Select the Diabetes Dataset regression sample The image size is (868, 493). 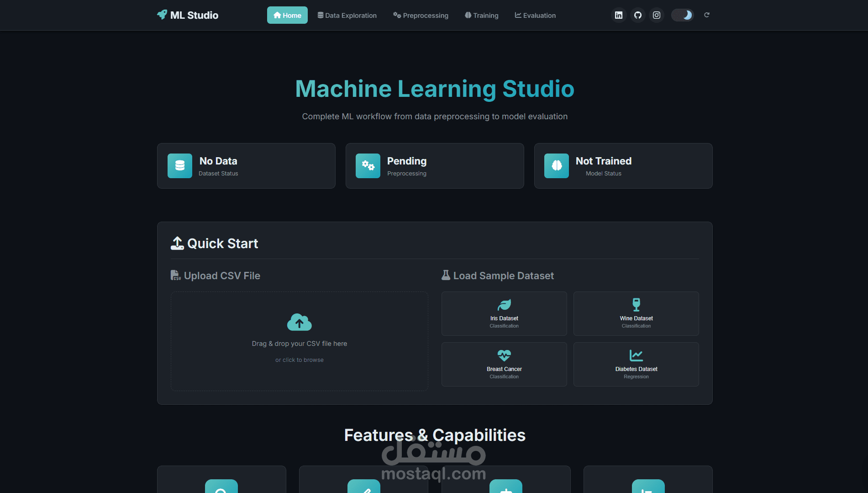pos(636,364)
